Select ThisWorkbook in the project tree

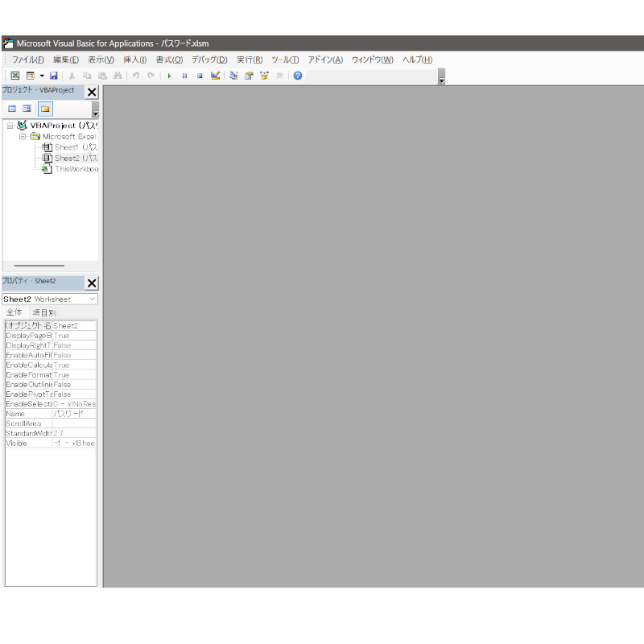pos(76,169)
